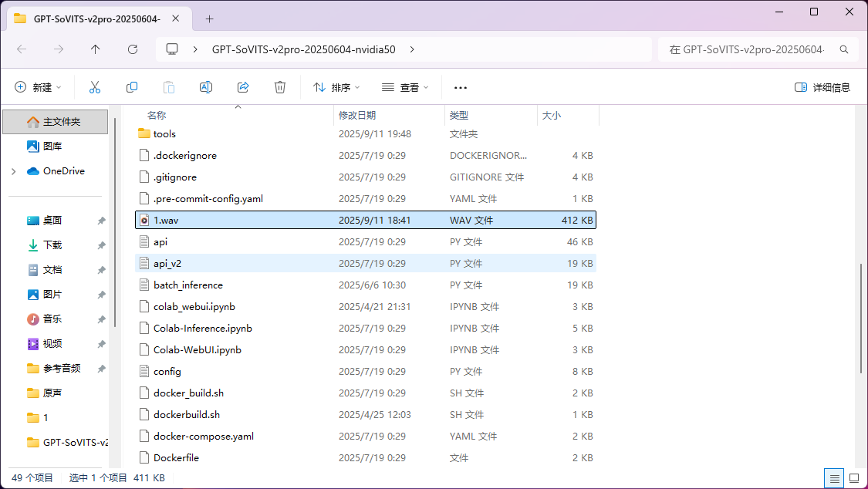This screenshot has width=868, height=489.
Task: Click the 1.wav media file icon
Action: tap(144, 220)
